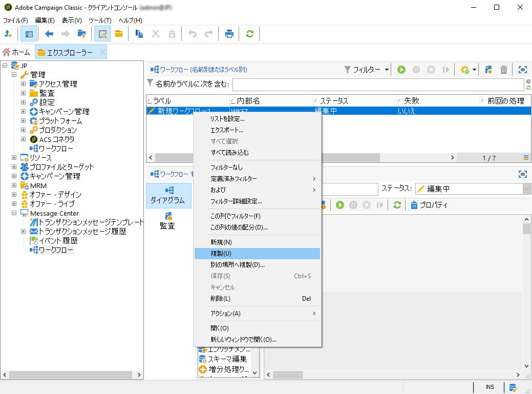Choose リストを設定... in context menu
532x394 pixels.
pos(257,119)
